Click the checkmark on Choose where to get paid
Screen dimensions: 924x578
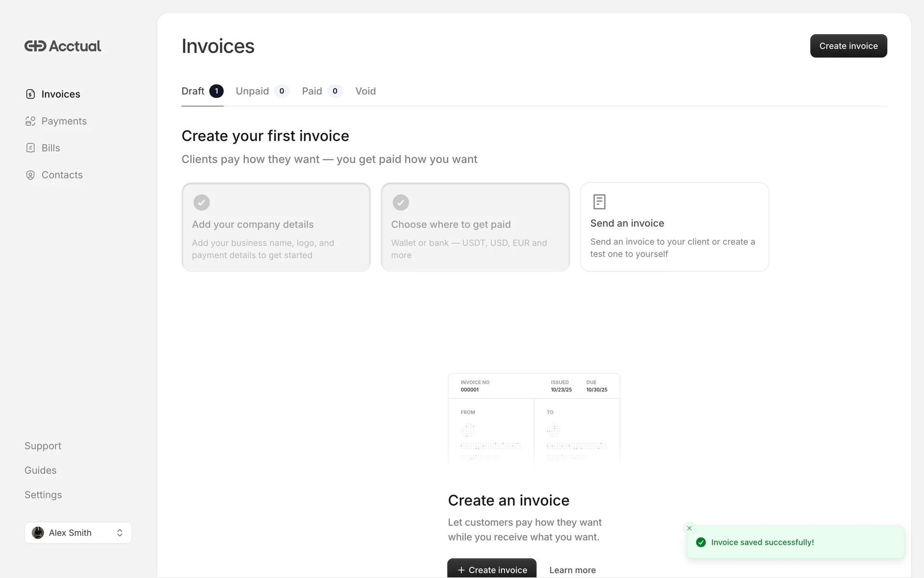(401, 202)
